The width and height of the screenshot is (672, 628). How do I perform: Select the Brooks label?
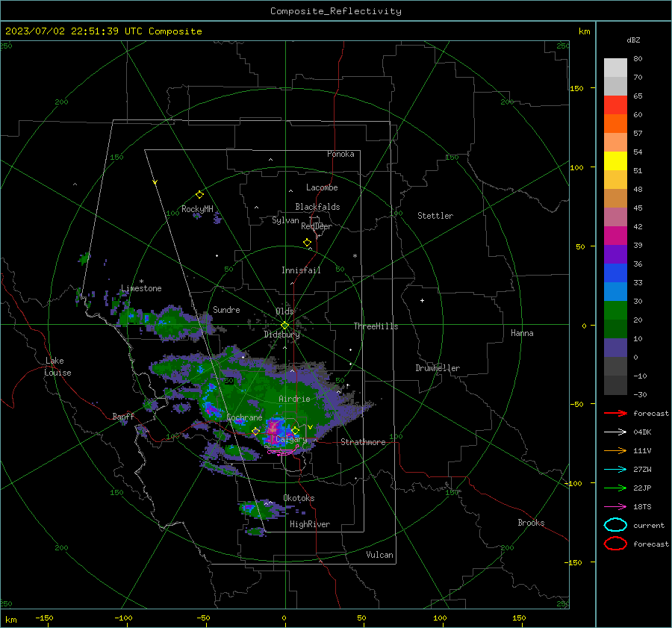[531, 523]
